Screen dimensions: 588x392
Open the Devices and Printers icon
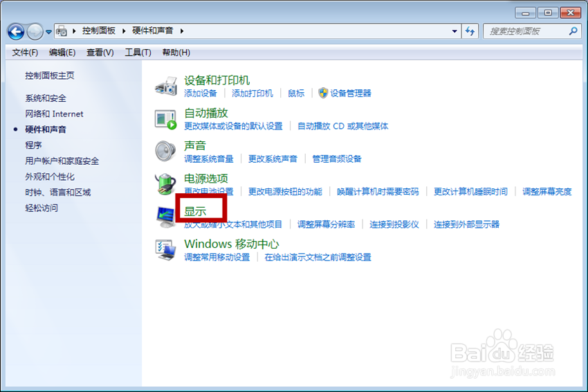pos(166,86)
